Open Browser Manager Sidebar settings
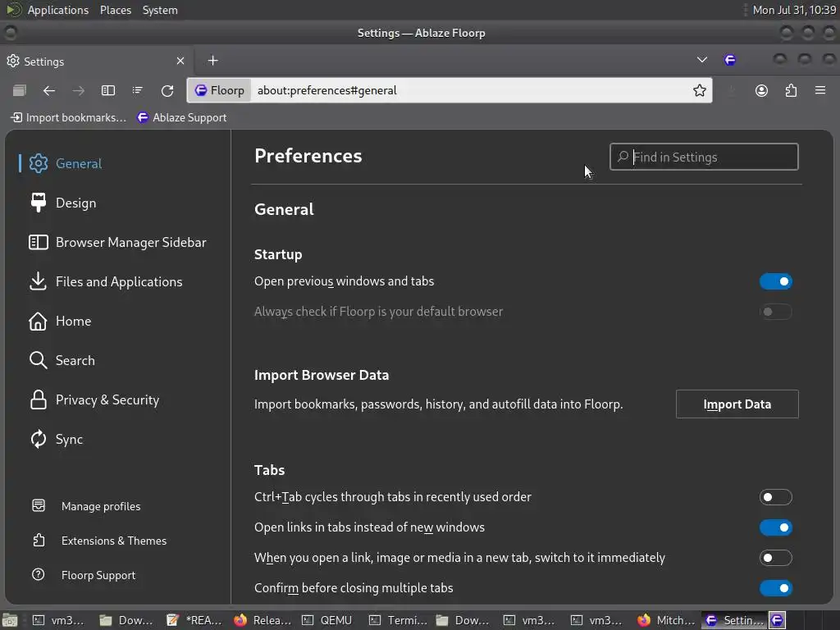The image size is (840, 630). [118, 242]
